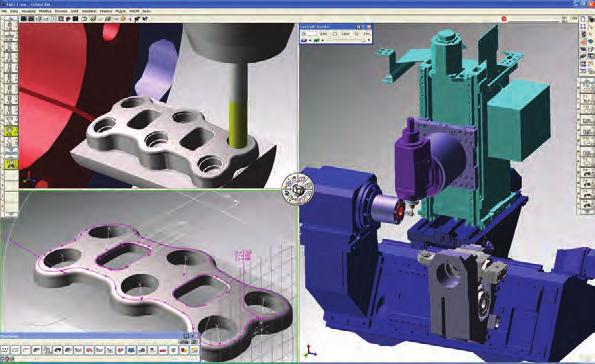This screenshot has width=595, height=364.
Task: Click the first black icon in top toolbar
Action: (x=24, y=19)
